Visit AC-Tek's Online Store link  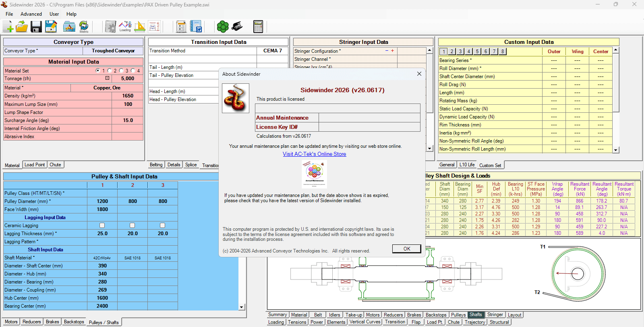pyautogui.click(x=315, y=154)
